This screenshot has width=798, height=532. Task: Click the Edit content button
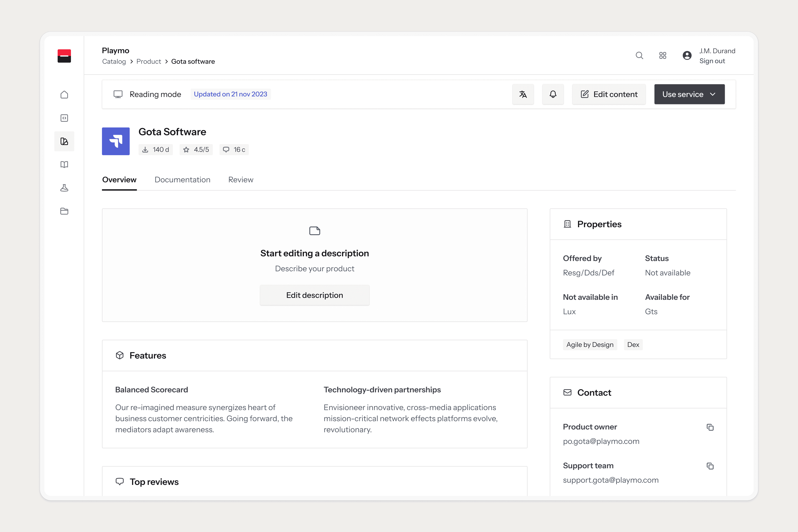(x=609, y=94)
